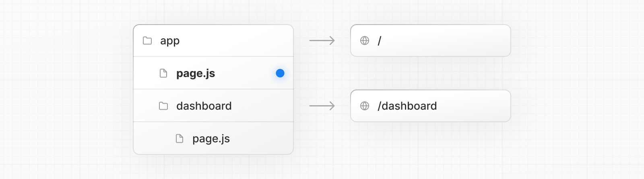Select page.js label inside dashboard folder

click(211, 139)
